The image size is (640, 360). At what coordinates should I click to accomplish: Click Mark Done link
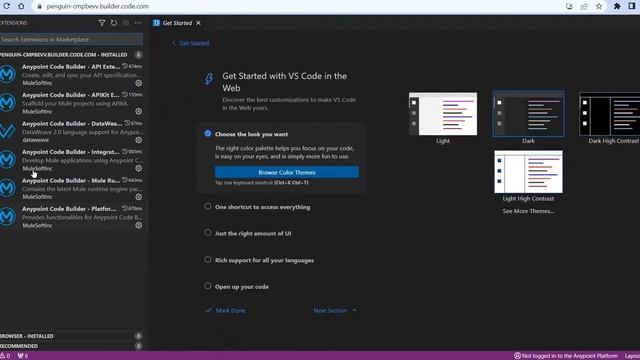pos(230,311)
